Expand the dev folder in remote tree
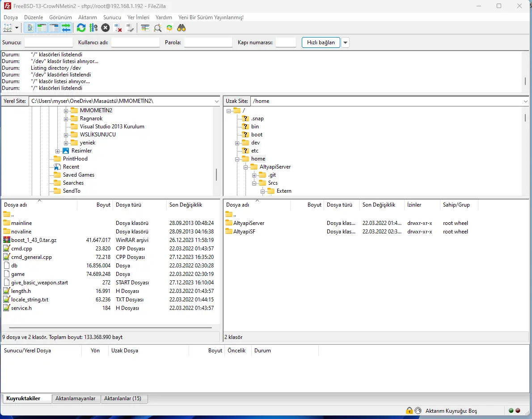Screen dimensions: 532x419 pyautogui.click(x=237, y=143)
